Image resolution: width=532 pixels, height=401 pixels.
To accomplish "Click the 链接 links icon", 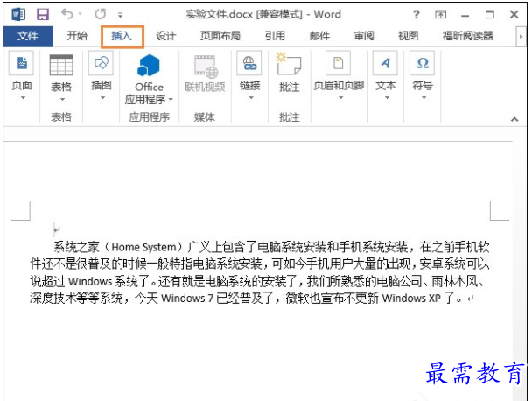I will click(249, 63).
